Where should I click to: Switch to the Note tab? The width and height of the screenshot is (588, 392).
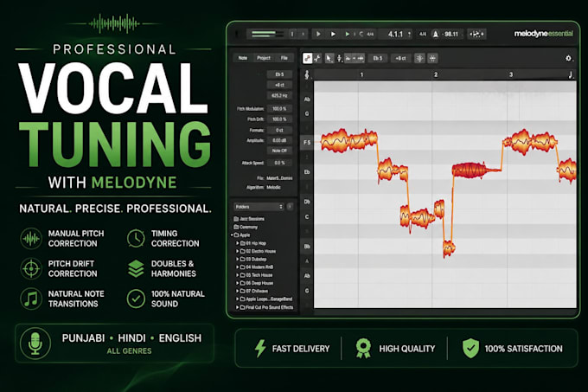243,58
